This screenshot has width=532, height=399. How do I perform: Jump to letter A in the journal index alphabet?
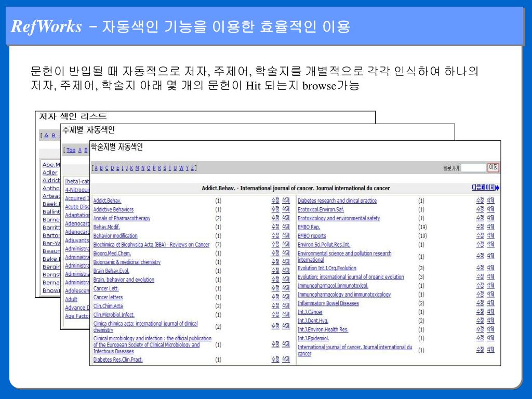pyautogui.click(x=96, y=168)
